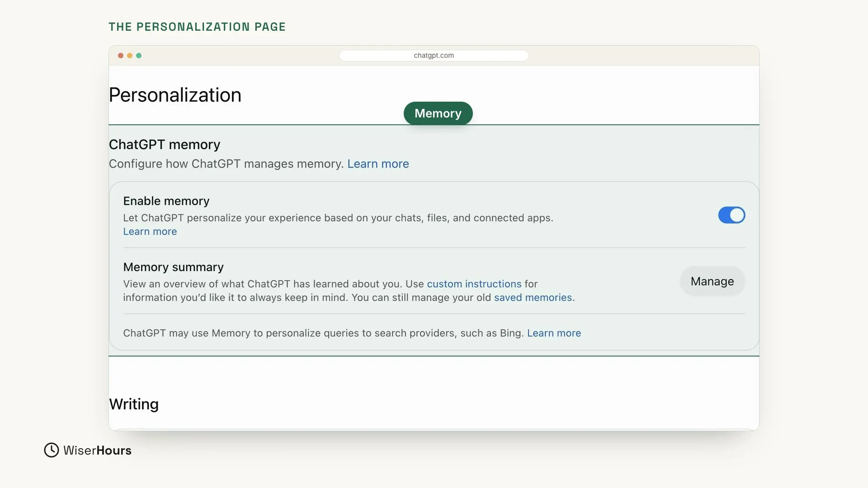
Task: Click the chatgpt.com address bar
Action: coord(434,56)
